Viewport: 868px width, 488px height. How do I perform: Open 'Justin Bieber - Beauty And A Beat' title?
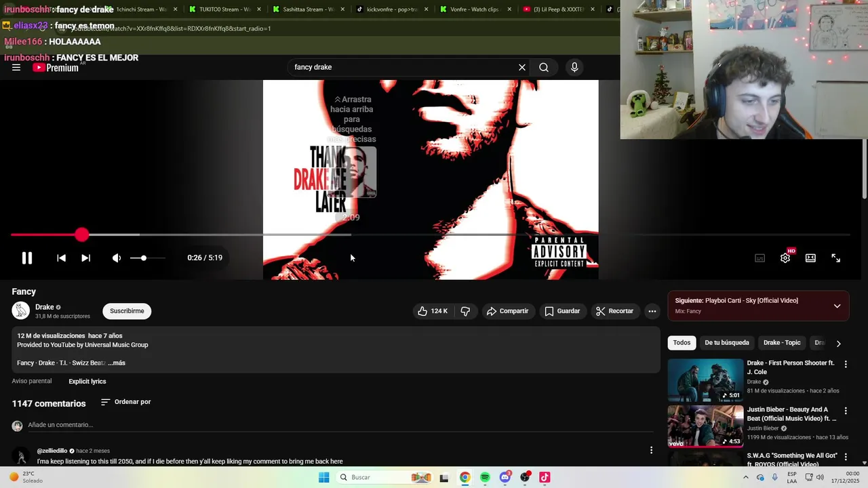click(x=791, y=414)
